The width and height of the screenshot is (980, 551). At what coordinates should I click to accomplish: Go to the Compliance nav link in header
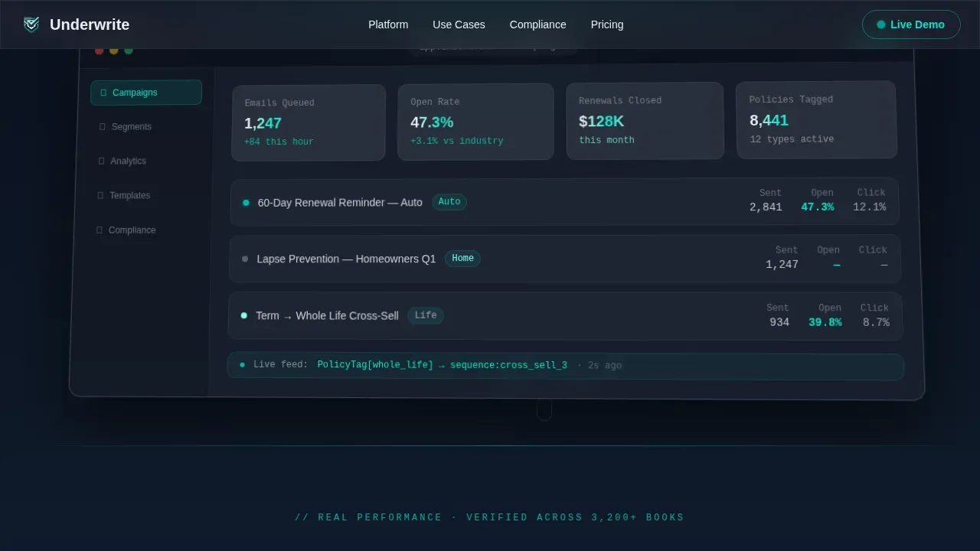click(538, 24)
